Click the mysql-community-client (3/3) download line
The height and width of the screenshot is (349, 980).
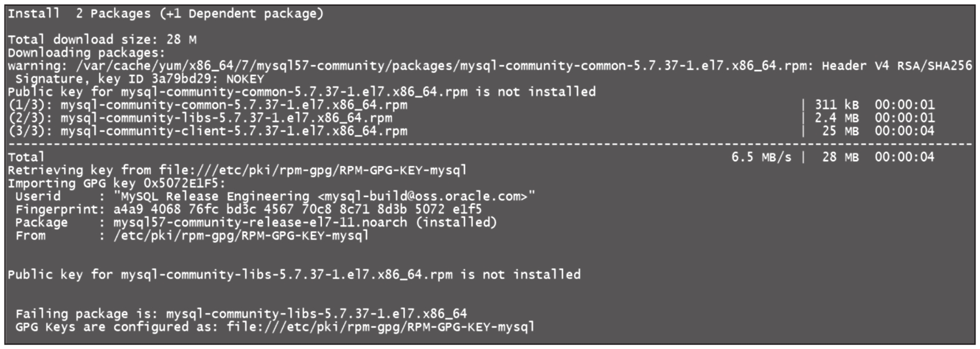208,131
